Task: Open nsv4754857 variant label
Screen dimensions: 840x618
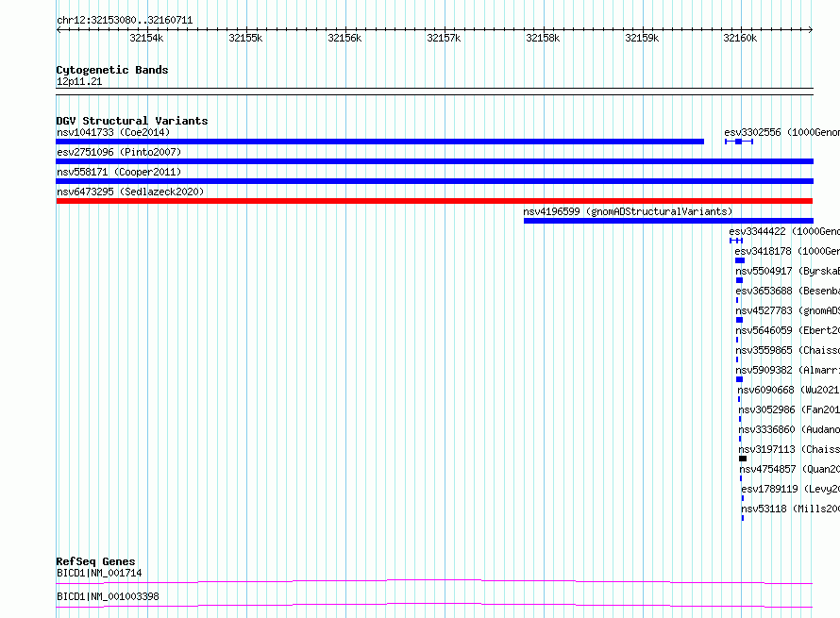Action: point(790,469)
